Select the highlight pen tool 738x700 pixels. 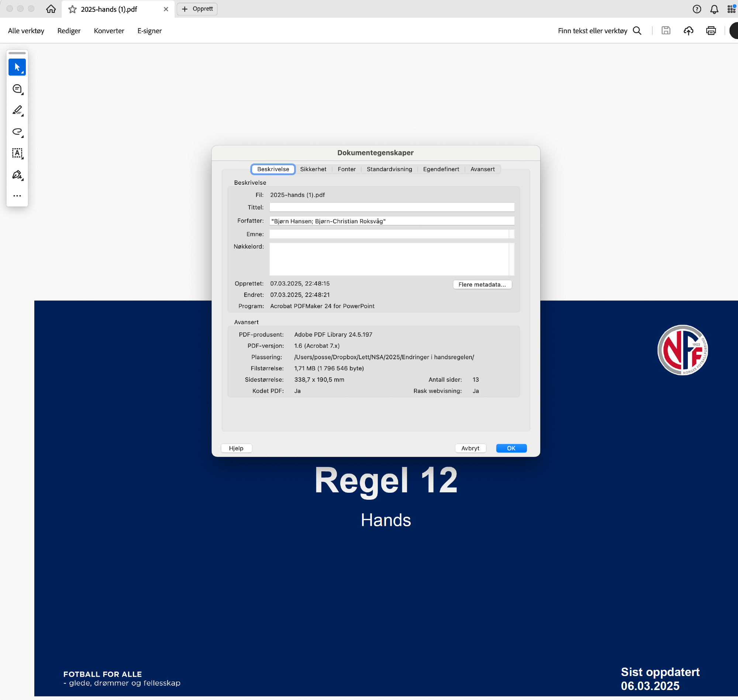17,110
